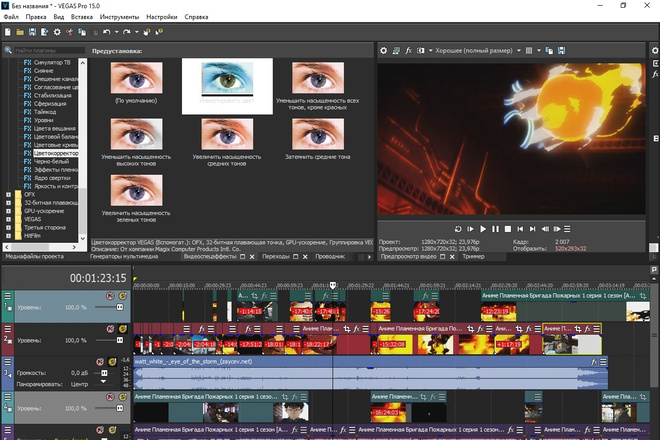660x440 pixels.
Task: Open split screen view dropdown arrow
Action: click(430, 51)
